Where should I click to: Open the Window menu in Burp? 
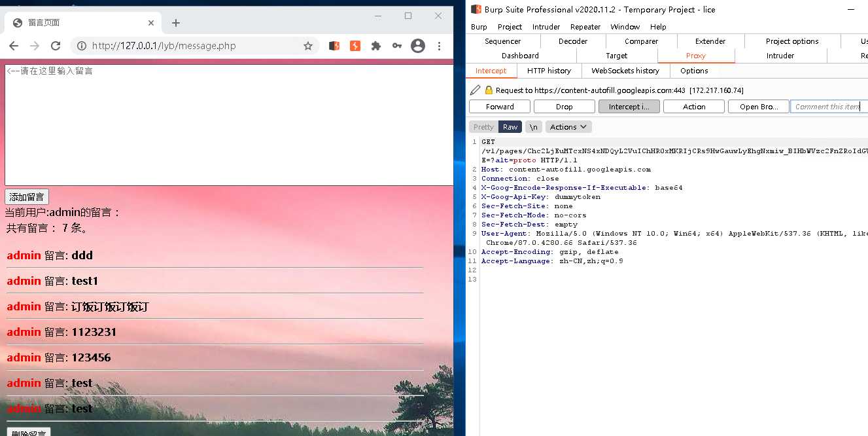click(x=625, y=27)
